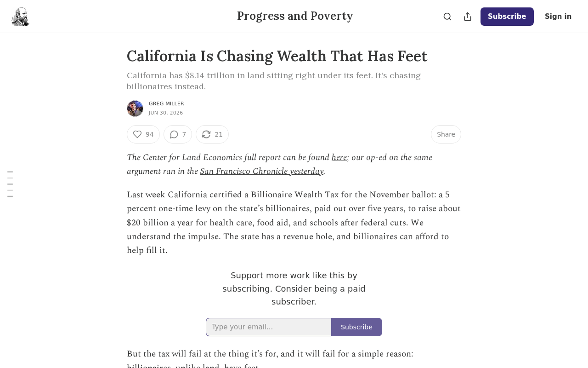
Task: Click the Share button beside post stats
Action: pyautogui.click(x=446, y=134)
